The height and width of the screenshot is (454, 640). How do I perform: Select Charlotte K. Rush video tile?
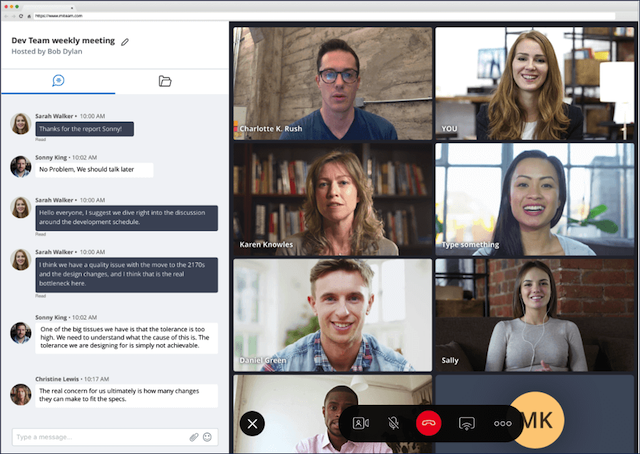coord(333,84)
